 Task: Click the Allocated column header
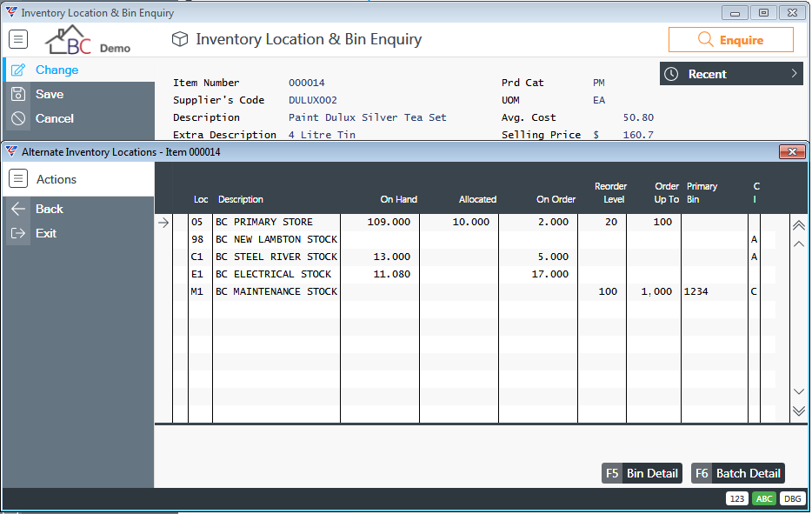[x=477, y=199]
